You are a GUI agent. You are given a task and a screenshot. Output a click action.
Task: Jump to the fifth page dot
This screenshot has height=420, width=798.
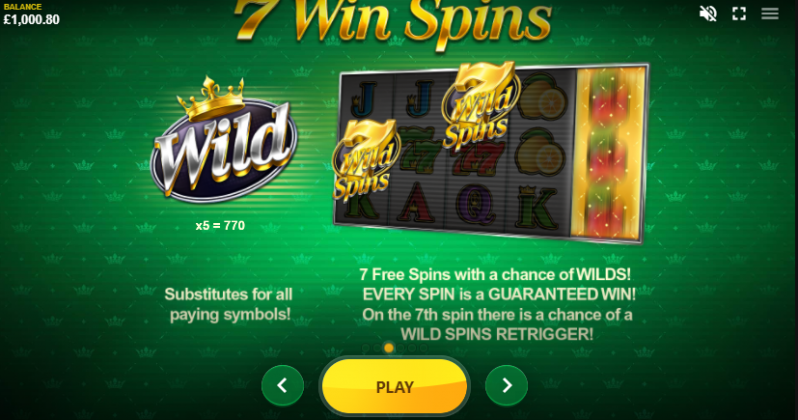[412, 348]
